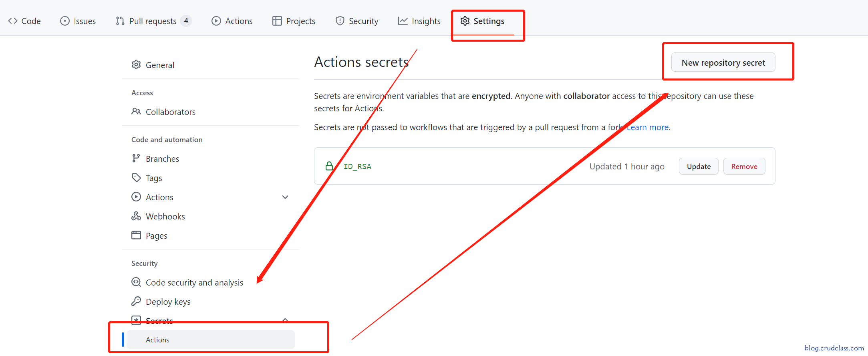Click the git branch icon beside Branches

coord(136,159)
